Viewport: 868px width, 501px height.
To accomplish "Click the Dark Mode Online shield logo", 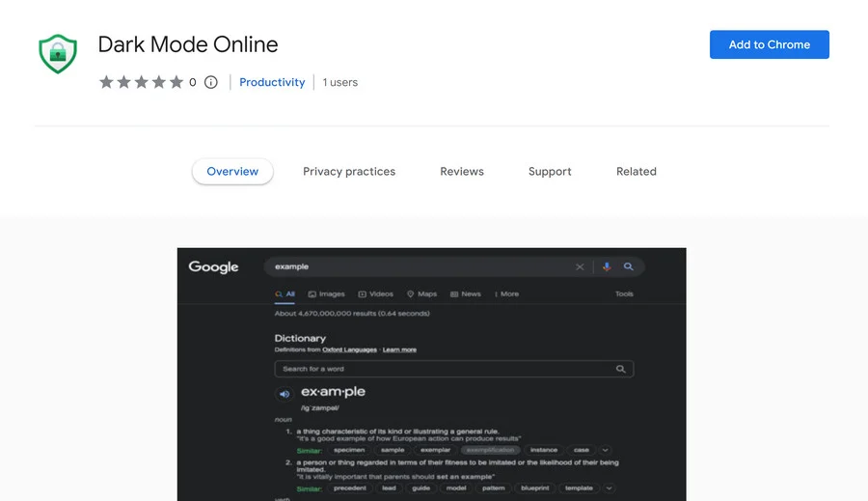I will (x=58, y=53).
